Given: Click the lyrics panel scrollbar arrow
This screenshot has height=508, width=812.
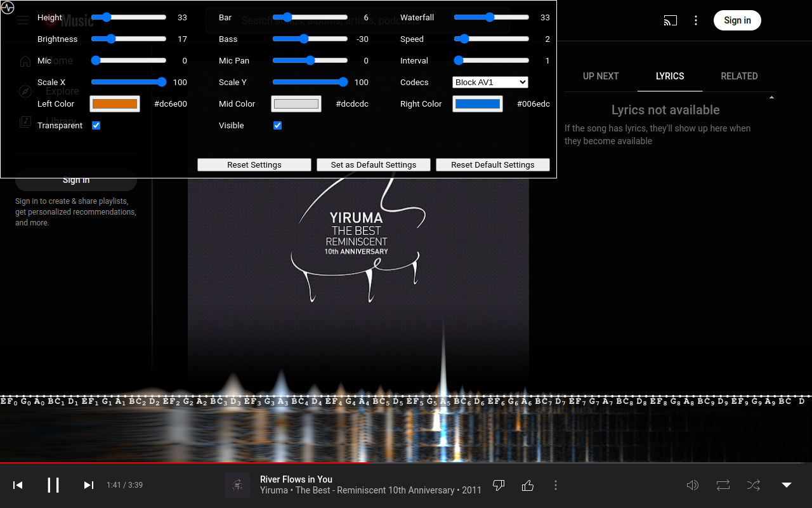Looking at the screenshot, I should click(772, 98).
